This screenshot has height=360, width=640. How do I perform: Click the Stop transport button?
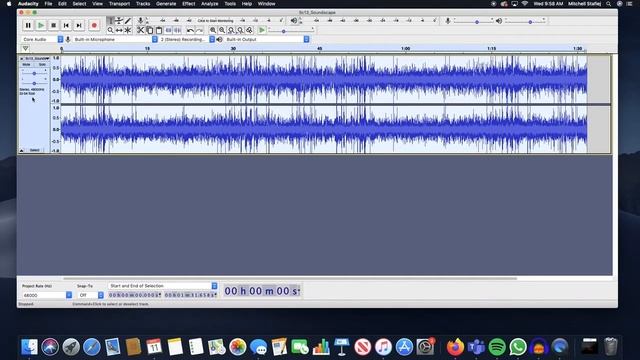coord(53,25)
